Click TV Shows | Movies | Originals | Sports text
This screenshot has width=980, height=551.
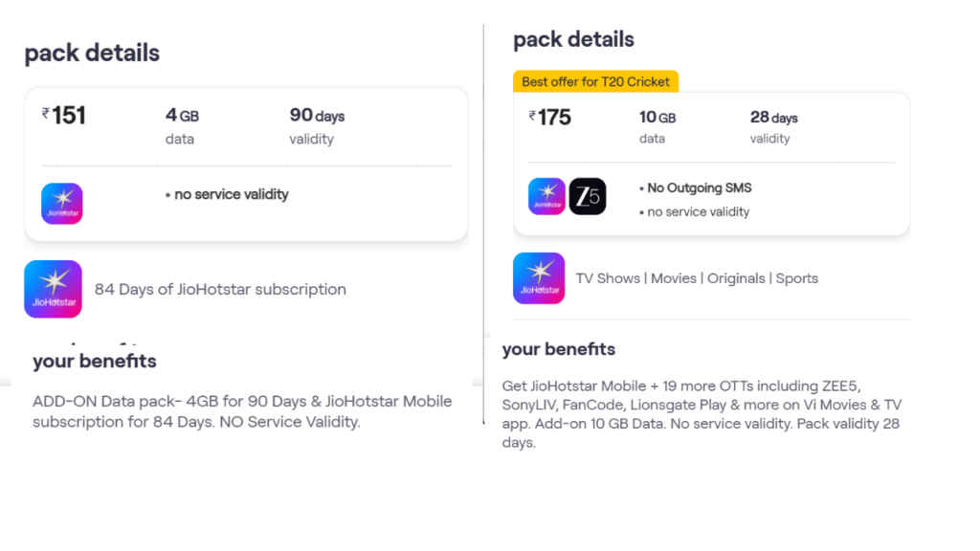click(x=697, y=278)
